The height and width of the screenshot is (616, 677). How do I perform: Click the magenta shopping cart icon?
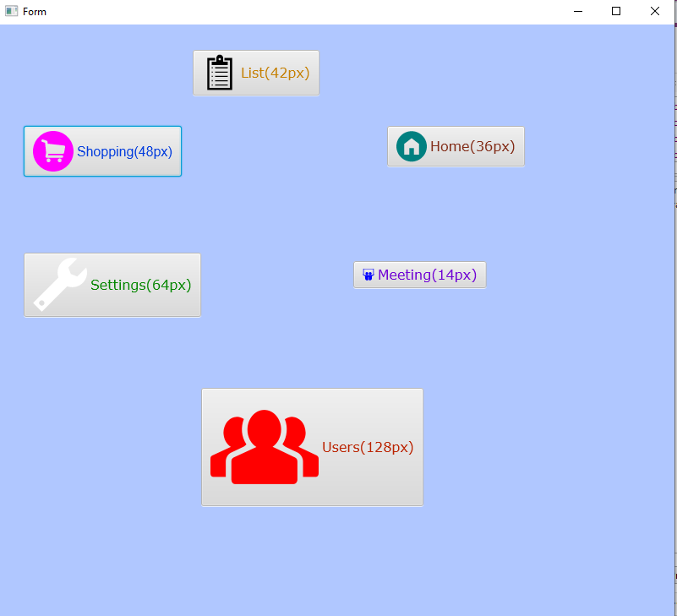(53, 151)
